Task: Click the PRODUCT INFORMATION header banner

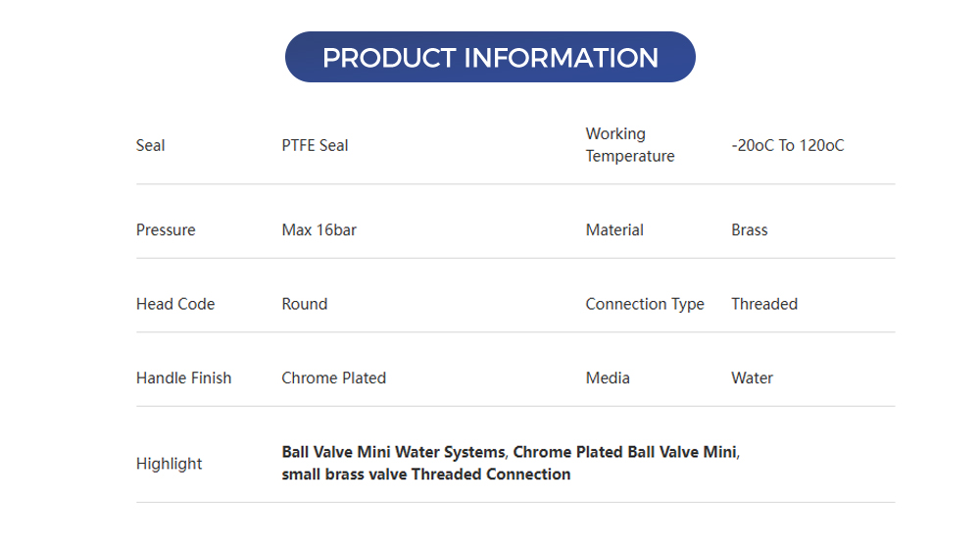Action: (490, 58)
